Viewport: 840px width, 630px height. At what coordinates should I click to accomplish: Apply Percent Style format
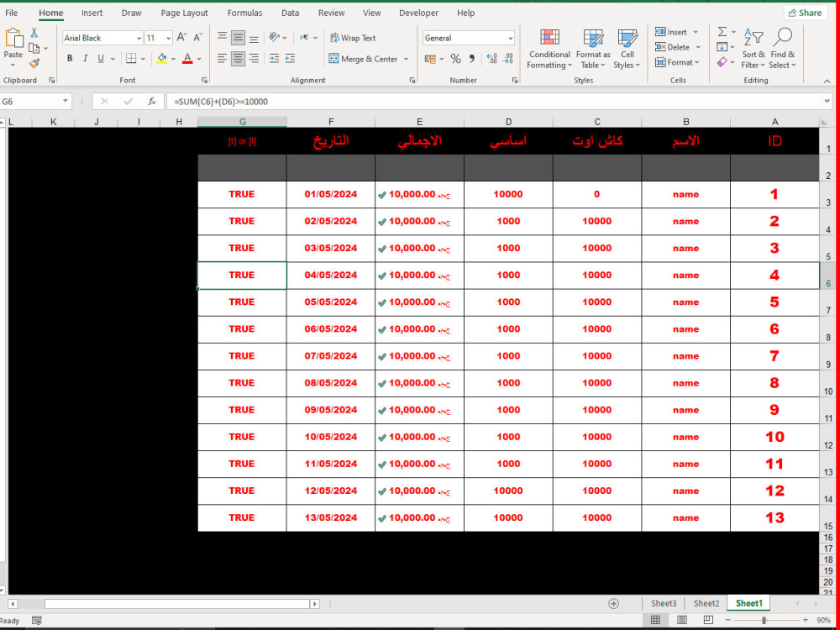(455, 59)
